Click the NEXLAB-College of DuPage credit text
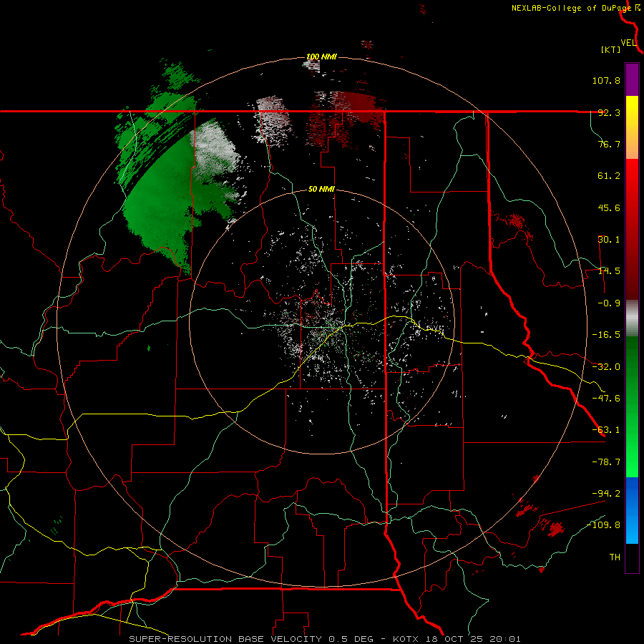Image resolution: width=644 pixels, height=644 pixels. coord(571,8)
